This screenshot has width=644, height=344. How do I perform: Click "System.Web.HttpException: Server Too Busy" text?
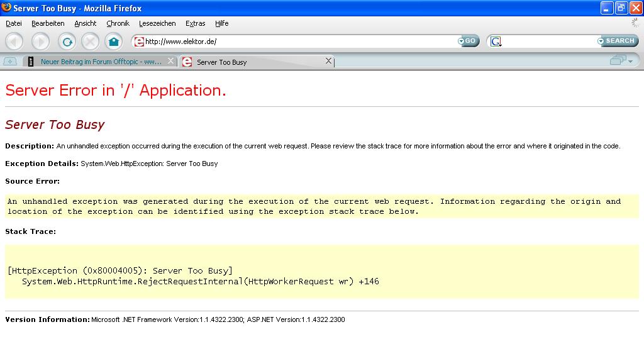[x=149, y=164]
